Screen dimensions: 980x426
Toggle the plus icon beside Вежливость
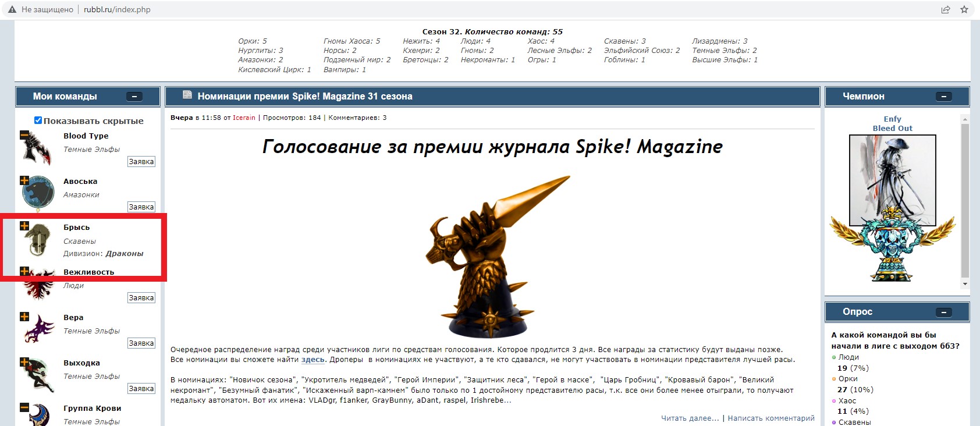point(24,271)
